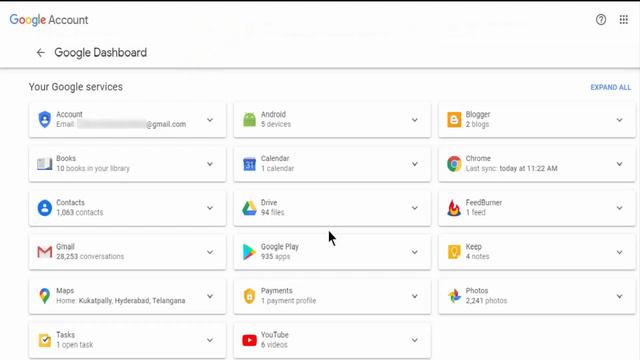Image resolution: width=640 pixels, height=360 pixels.
Task: Expand the Android card chevron
Action: pyautogui.click(x=415, y=120)
